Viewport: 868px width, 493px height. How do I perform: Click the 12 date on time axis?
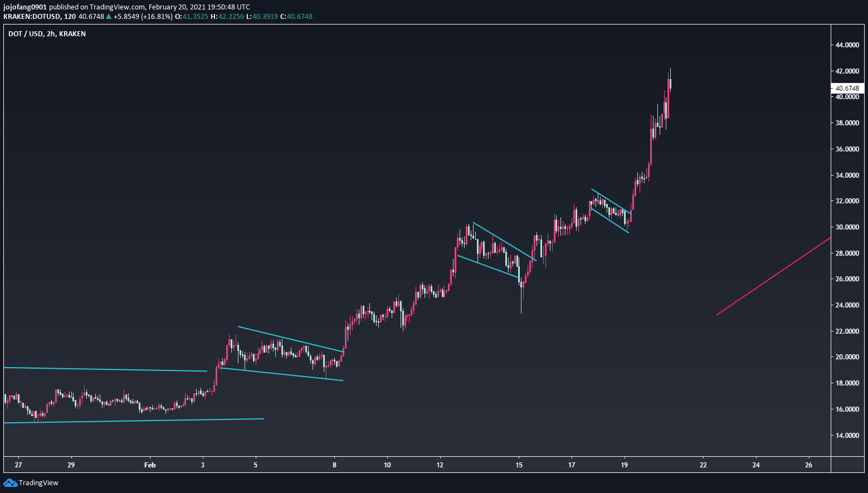point(440,465)
